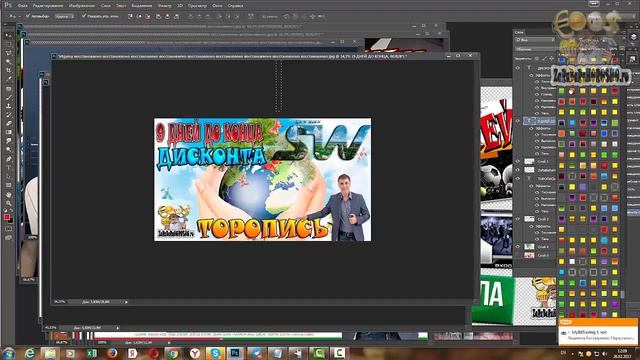Open the Слои menu
Image resolution: width=640 pixels, height=360 pixels.
click(x=106, y=6)
